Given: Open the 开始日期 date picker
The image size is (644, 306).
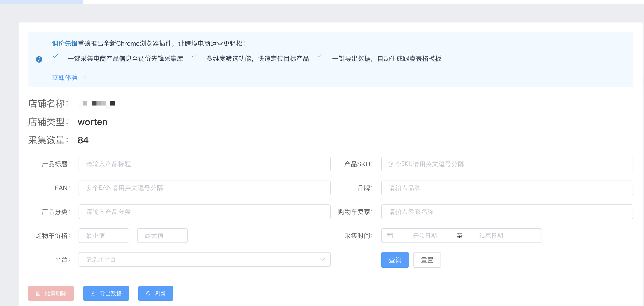Looking at the screenshot, I should click(425, 235).
